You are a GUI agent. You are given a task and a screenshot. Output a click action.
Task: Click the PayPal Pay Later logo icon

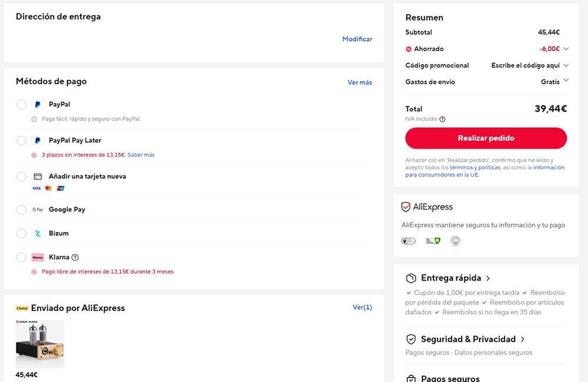pos(38,140)
